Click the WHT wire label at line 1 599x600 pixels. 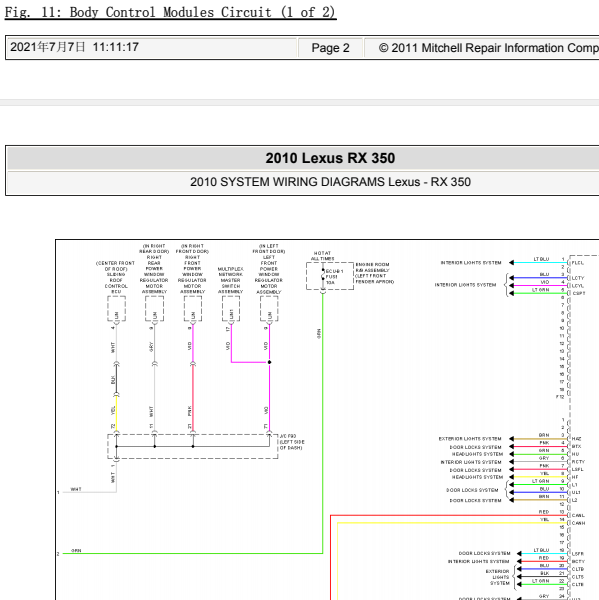click(x=76, y=489)
